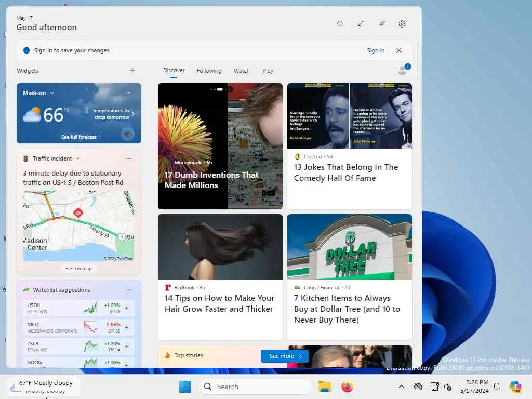Click See more in Top stories
Screen dimensions: 532x399
[285, 356]
